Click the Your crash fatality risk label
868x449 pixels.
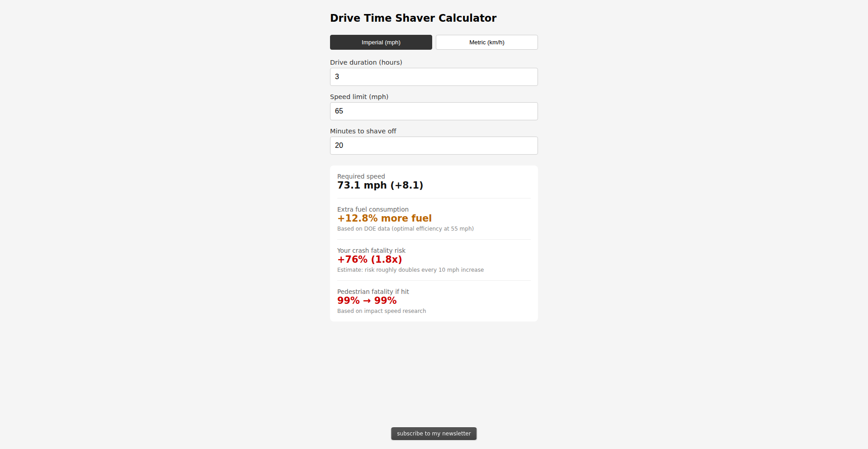371,250
